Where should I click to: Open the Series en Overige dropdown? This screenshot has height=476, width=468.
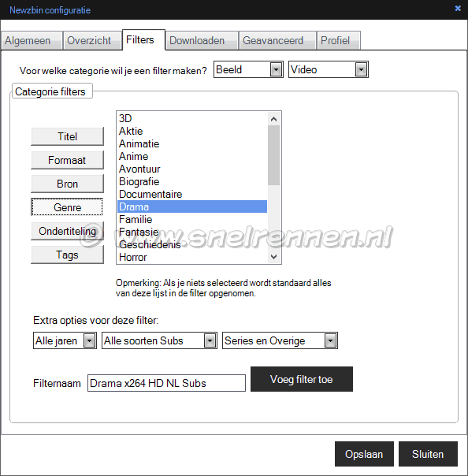point(280,340)
